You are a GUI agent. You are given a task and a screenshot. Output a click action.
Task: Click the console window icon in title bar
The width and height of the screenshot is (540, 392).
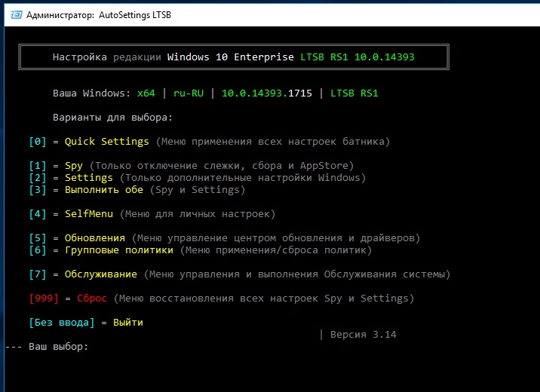[16, 15]
